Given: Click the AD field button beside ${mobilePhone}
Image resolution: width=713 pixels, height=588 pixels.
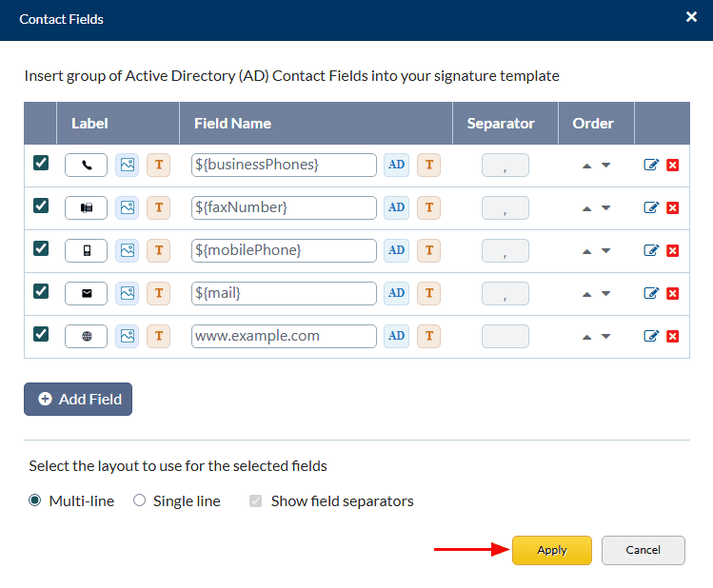Looking at the screenshot, I should click(396, 250).
